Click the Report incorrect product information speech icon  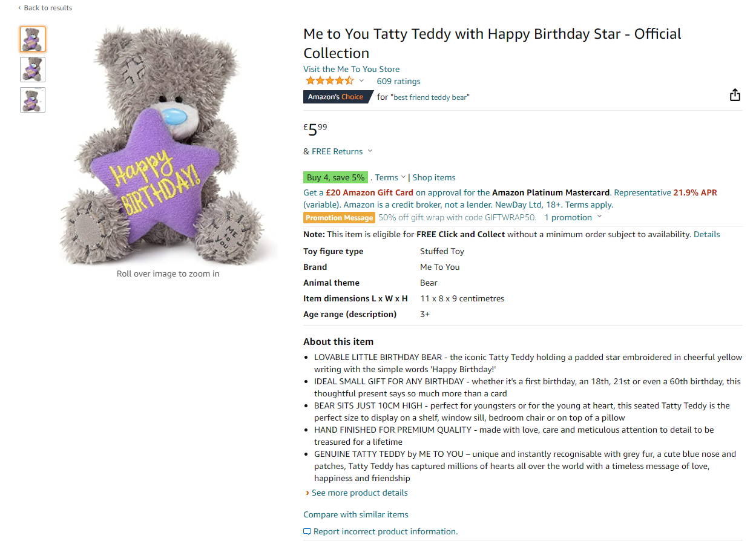click(307, 532)
